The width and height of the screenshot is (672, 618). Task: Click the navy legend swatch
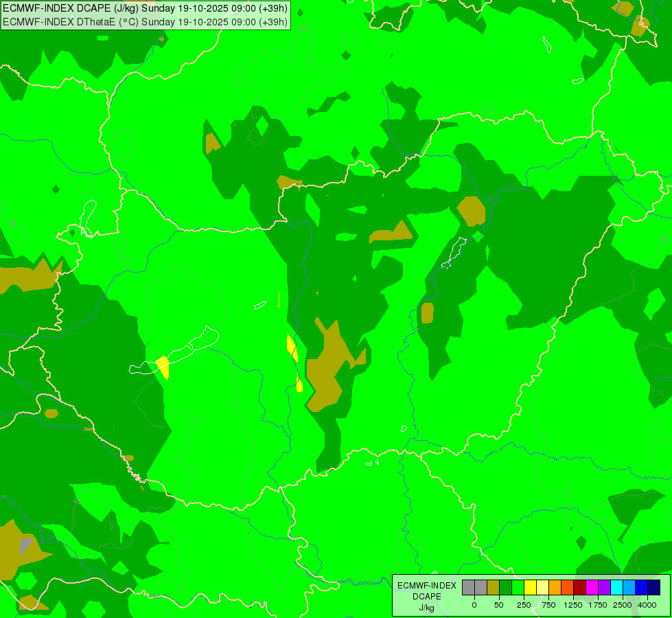(654, 588)
